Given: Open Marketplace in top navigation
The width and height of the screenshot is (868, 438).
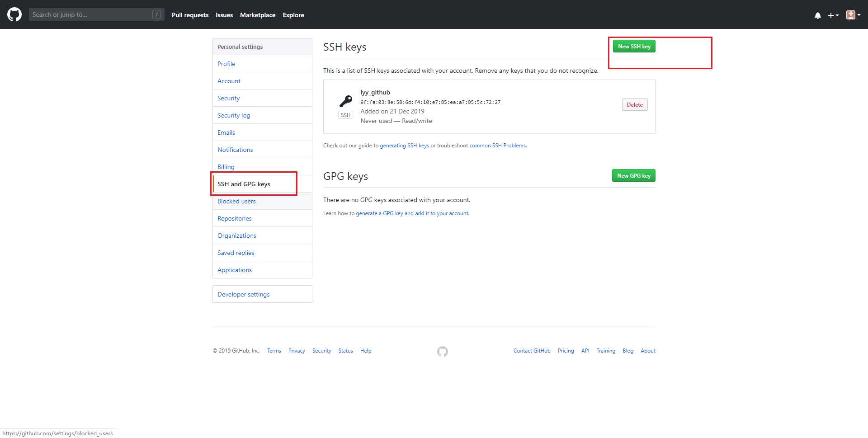Looking at the screenshot, I should 258,15.
